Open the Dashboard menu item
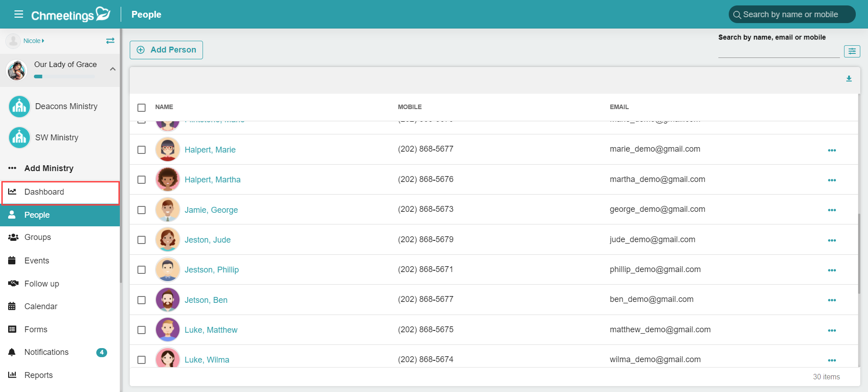Screen dimensions: 868x392 60,192
